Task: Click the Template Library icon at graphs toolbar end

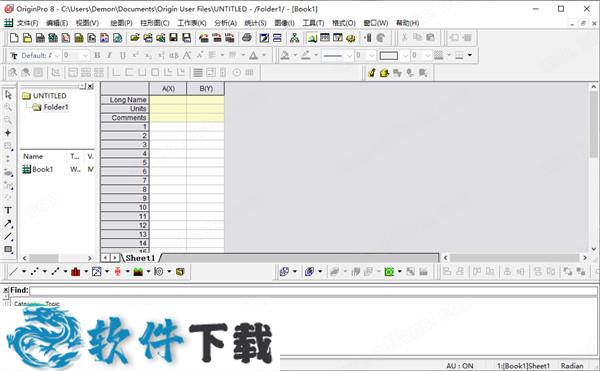Action: (x=180, y=272)
